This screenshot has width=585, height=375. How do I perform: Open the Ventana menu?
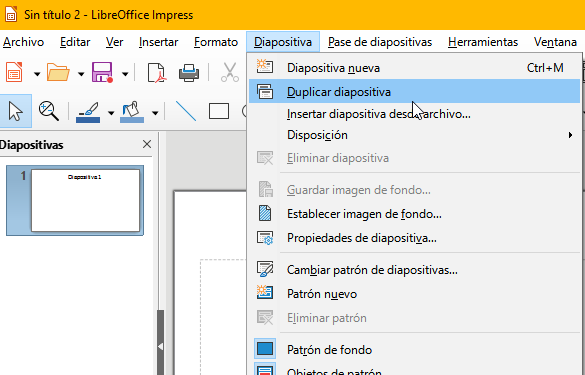555,42
